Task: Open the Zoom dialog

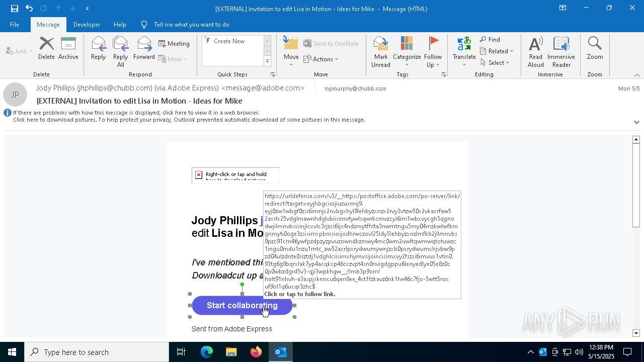Action: pos(595,49)
